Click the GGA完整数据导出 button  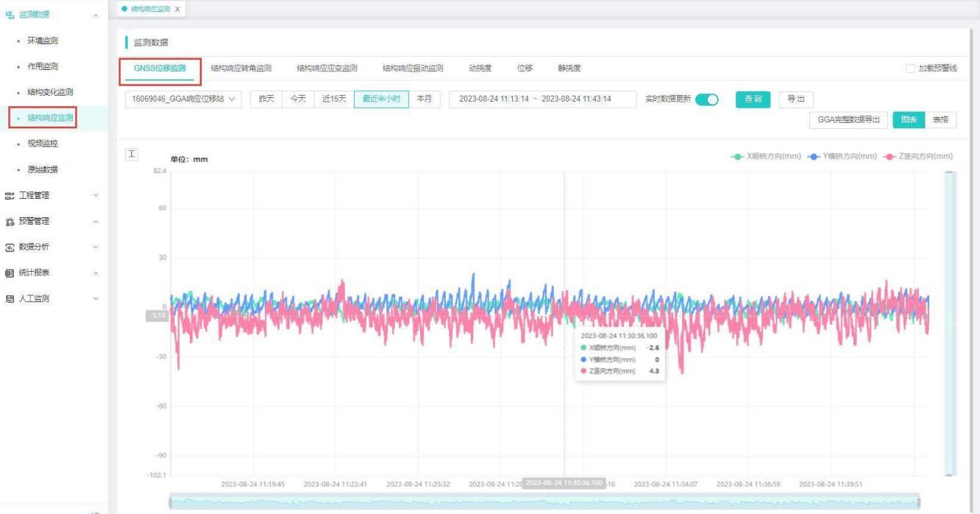(848, 121)
